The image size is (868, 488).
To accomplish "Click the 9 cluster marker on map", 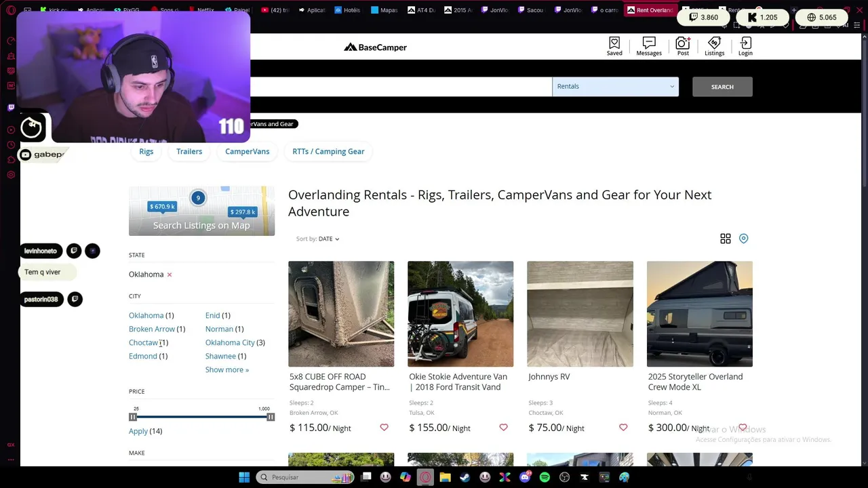I will [198, 198].
